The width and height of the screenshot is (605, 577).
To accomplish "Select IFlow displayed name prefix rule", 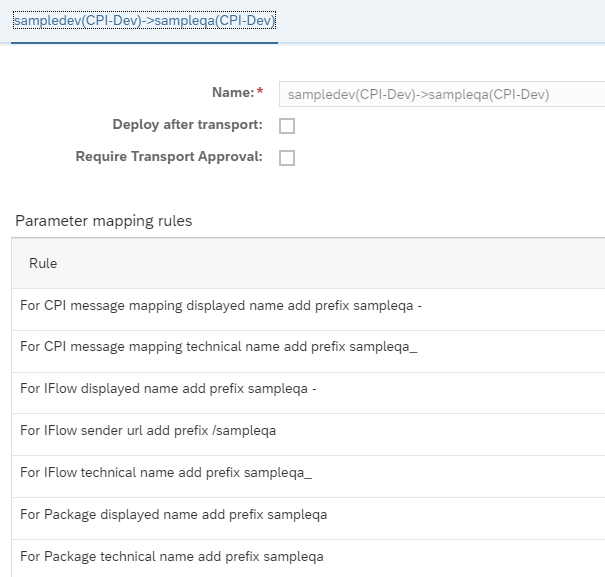I will coord(308,393).
